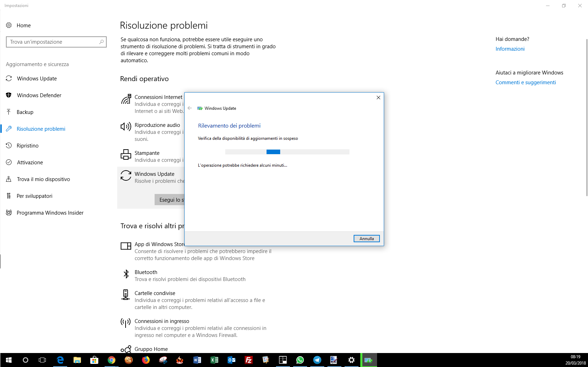Expand the Cartelle condivise troubleshooter
The image size is (588, 367).
[x=155, y=293]
